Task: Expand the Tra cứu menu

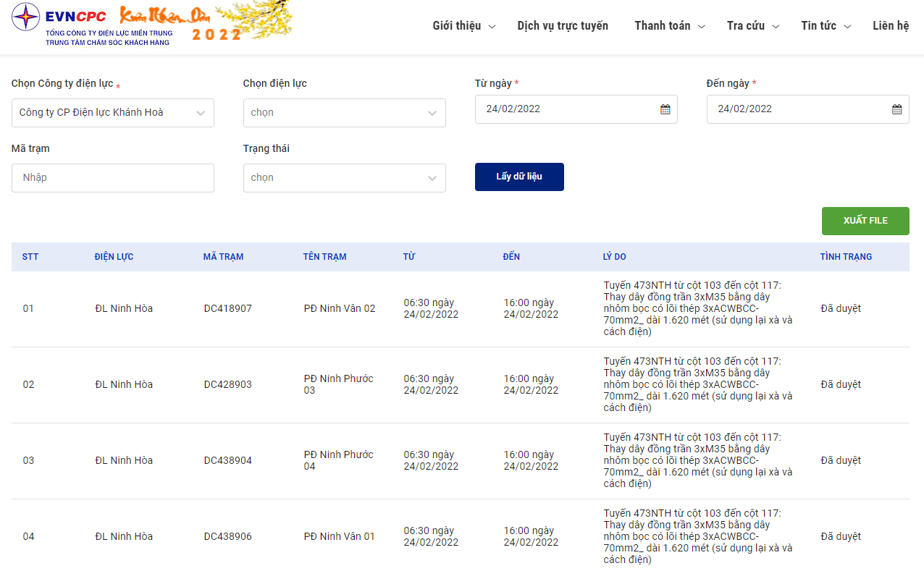Action: [753, 26]
